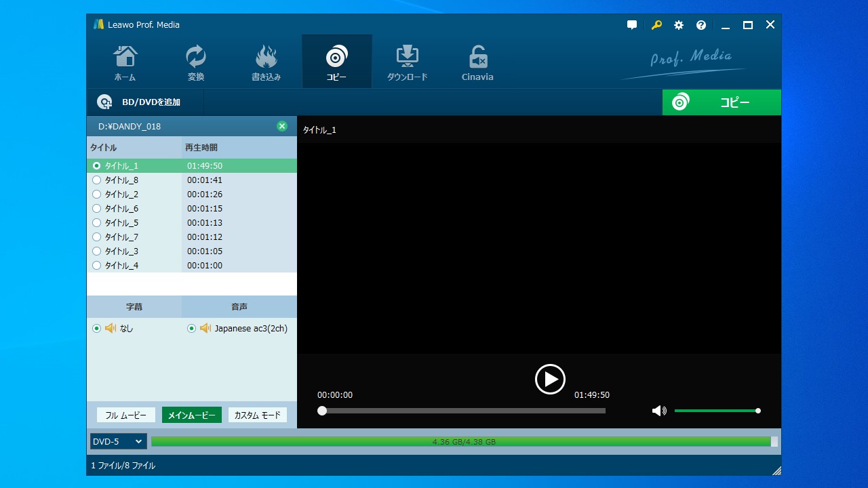This screenshot has height=488, width=868.
Task: Open the 書き込み burn tab
Action: click(x=266, y=62)
